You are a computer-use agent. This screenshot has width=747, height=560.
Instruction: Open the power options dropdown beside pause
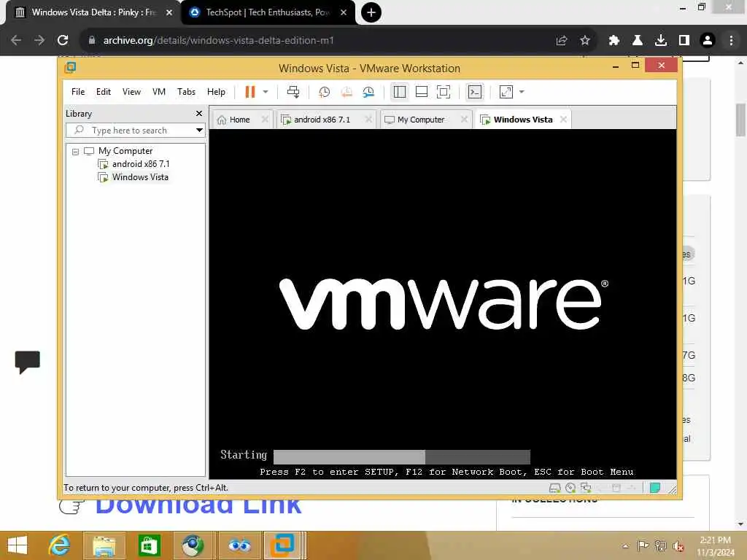coord(266,92)
